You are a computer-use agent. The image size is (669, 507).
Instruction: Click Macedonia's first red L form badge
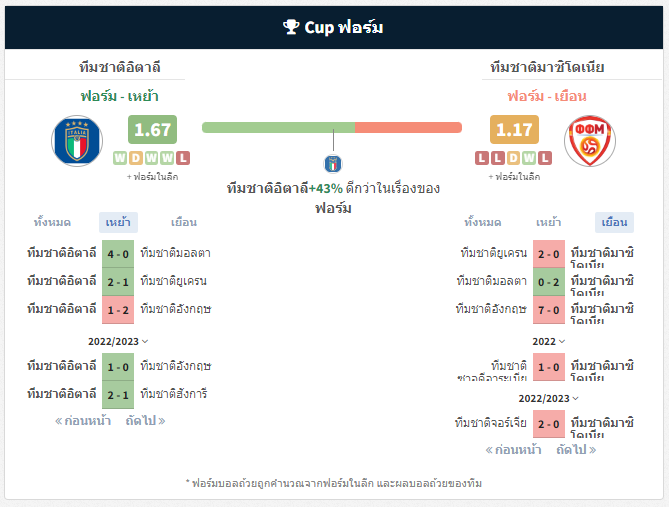(x=482, y=158)
